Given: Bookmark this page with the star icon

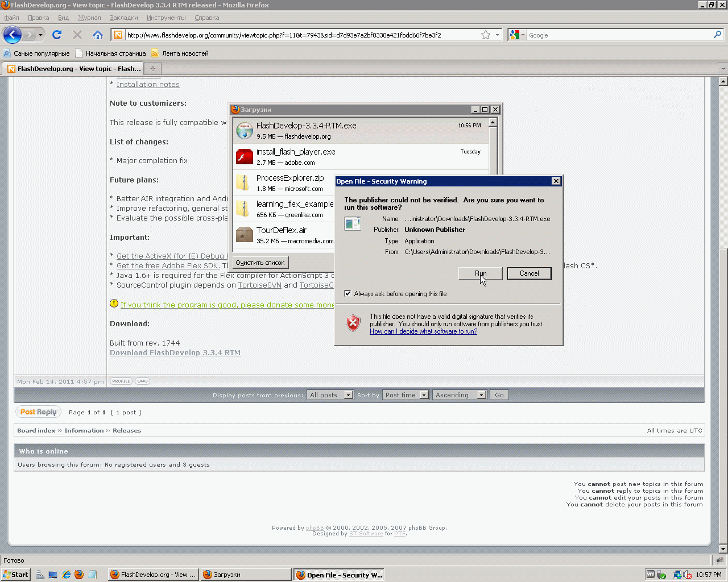Looking at the screenshot, I should point(486,35).
